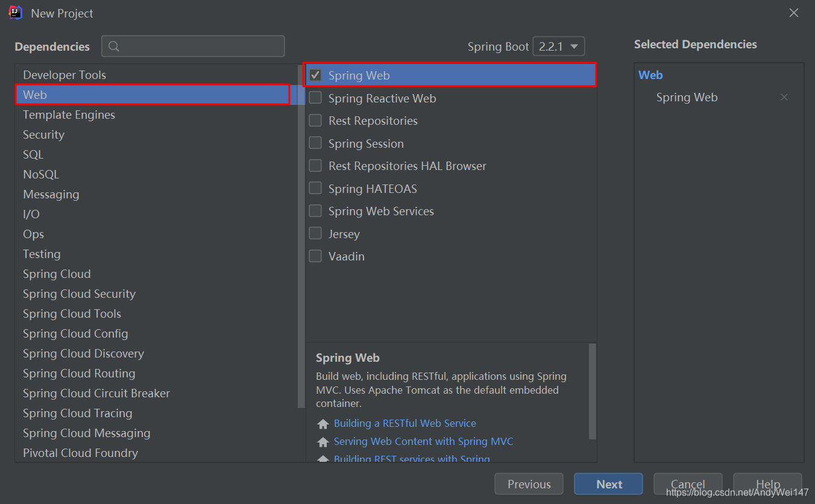Enable Rest Repositories HAL Browser

315,166
